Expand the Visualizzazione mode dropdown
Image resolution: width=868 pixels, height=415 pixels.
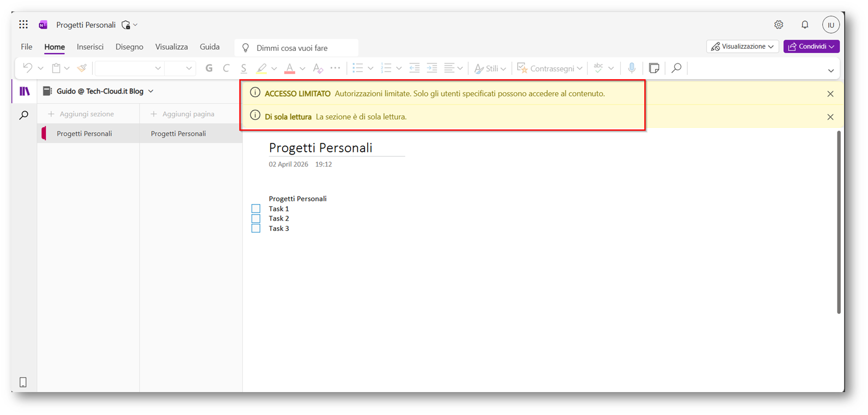pos(742,47)
